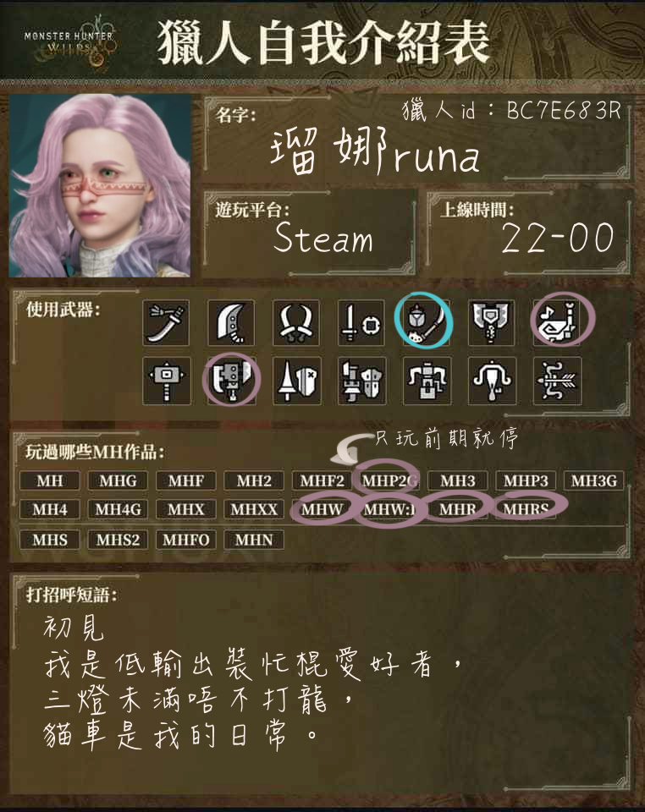Image resolution: width=645 pixels, height=812 pixels.
Task: Select the Dual Blades weapon icon
Action: coord(295,322)
